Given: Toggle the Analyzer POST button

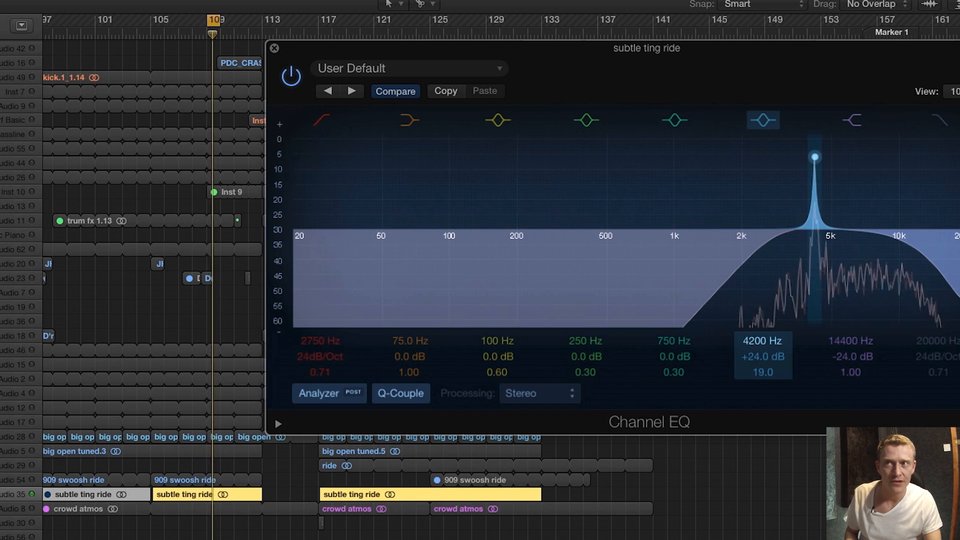Looking at the screenshot, I should coord(329,393).
